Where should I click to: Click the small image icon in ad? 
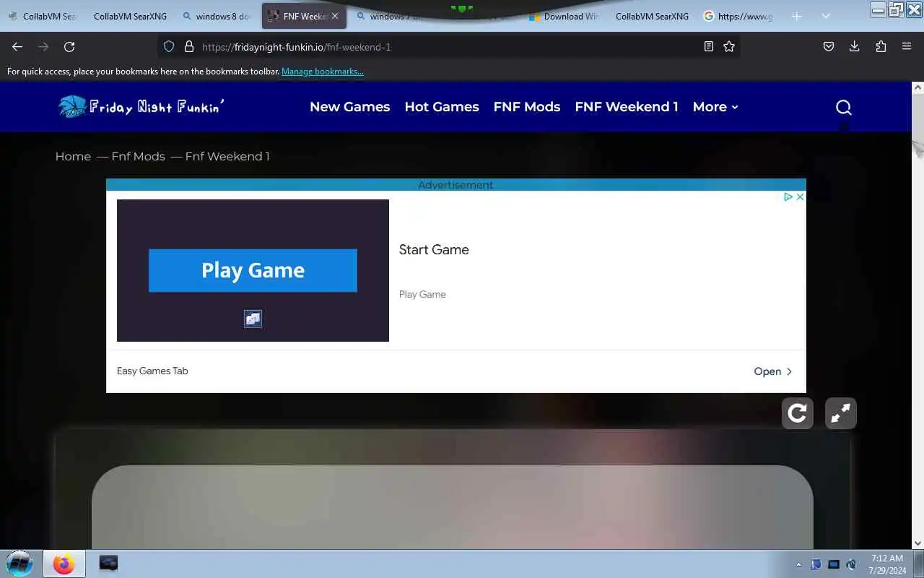pyautogui.click(x=253, y=319)
